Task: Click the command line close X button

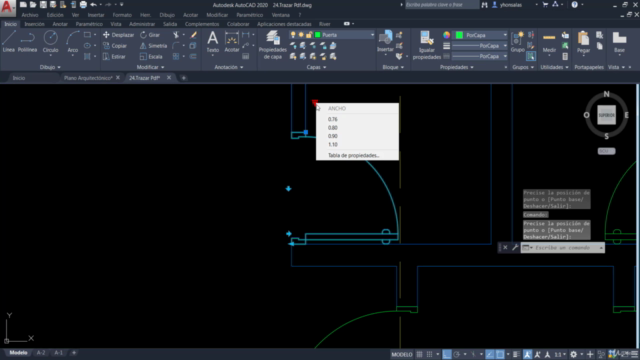Action: point(505,247)
